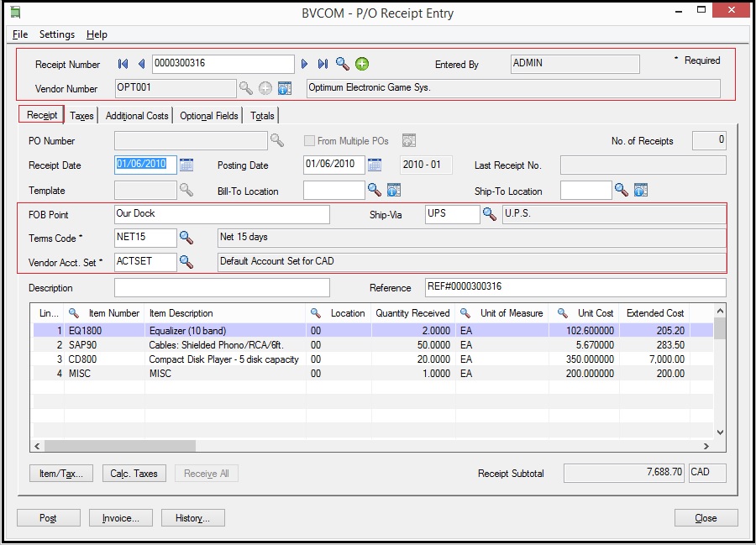
Task: Open the Ship-Via finder magnifier
Action: [491, 214]
